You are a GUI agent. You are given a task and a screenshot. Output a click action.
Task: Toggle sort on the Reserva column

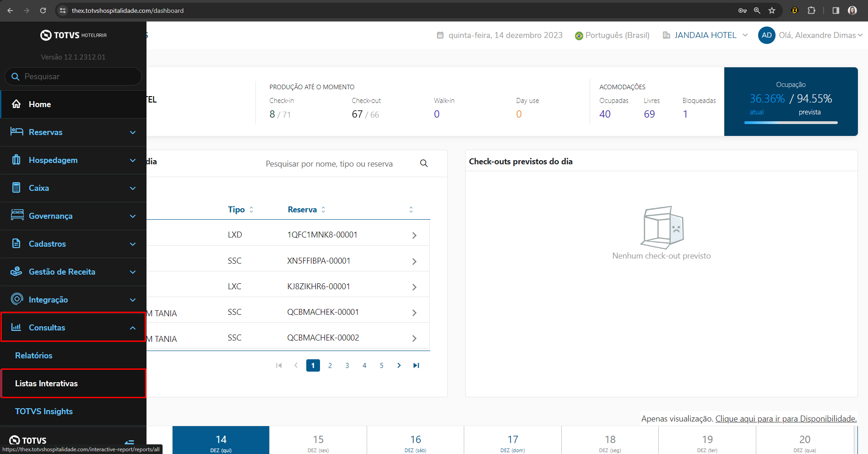click(x=323, y=209)
